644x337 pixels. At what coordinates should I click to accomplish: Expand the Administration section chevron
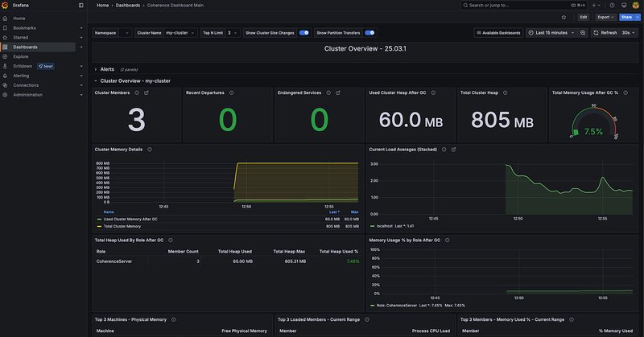[81, 95]
